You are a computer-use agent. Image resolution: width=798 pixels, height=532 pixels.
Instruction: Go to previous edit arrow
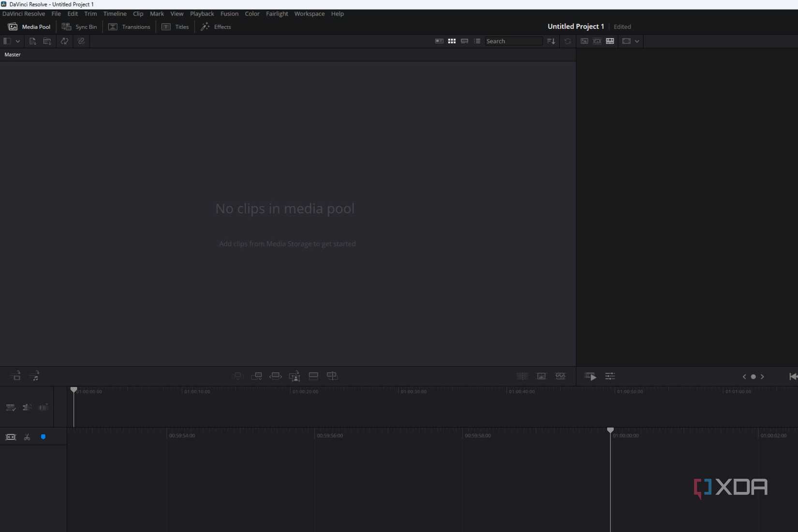click(x=744, y=377)
